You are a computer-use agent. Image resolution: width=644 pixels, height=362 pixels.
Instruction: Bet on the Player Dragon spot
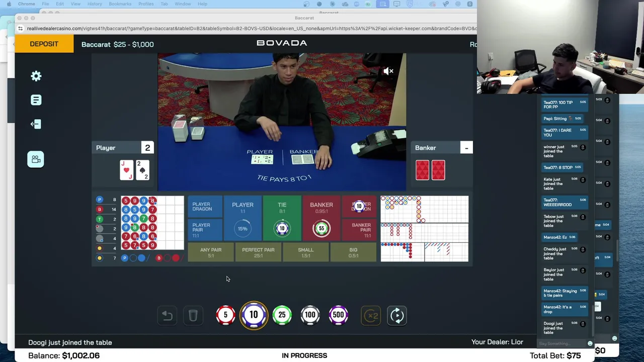(204, 207)
